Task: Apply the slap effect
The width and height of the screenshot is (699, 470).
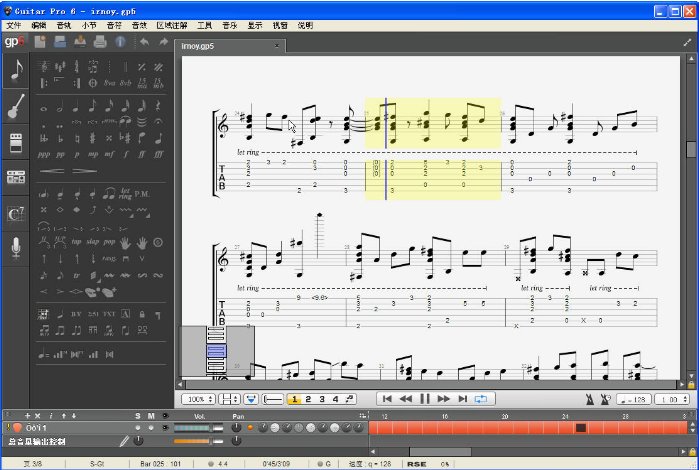Action: click(93, 242)
